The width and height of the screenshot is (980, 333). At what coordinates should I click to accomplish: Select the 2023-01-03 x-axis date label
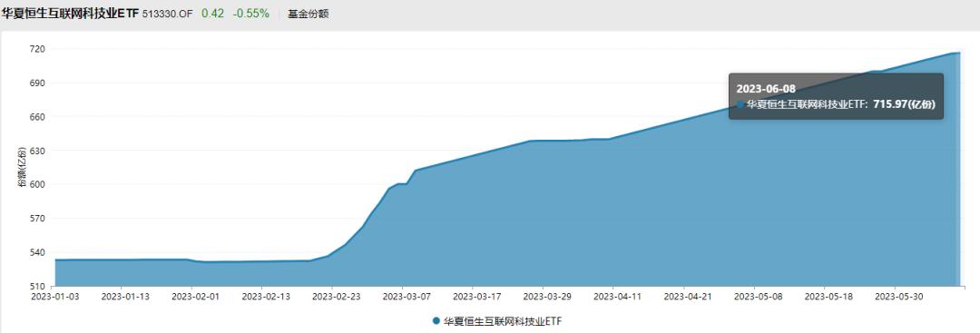(55, 296)
